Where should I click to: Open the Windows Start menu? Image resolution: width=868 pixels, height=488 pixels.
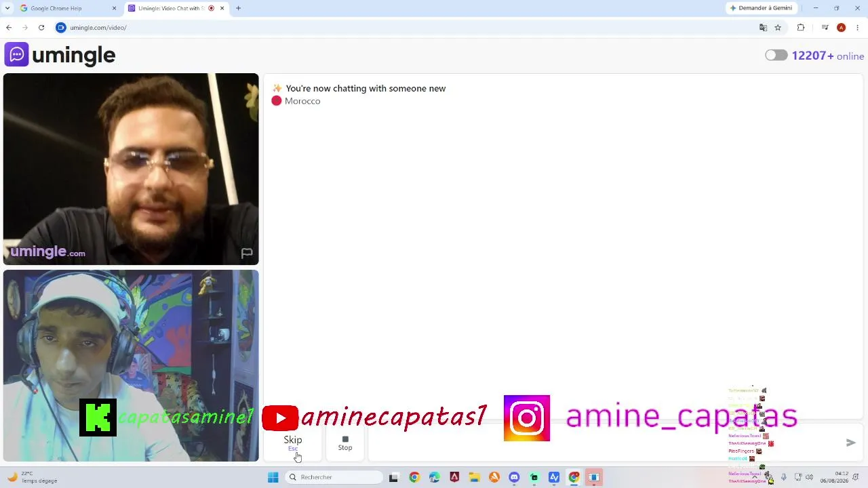(273, 477)
